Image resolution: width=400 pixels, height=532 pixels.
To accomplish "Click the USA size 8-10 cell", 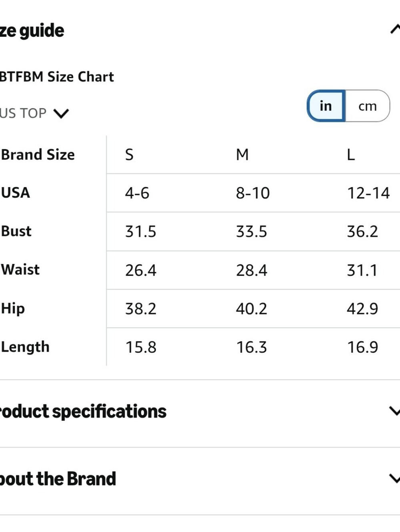I will pyautogui.click(x=253, y=193).
